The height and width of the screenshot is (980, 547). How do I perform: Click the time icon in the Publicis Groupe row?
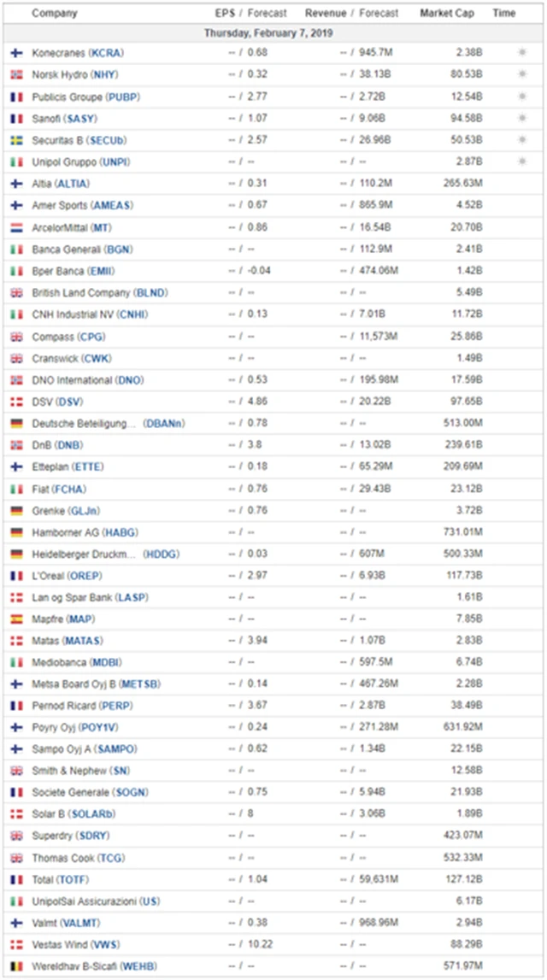click(x=523, y=97)
